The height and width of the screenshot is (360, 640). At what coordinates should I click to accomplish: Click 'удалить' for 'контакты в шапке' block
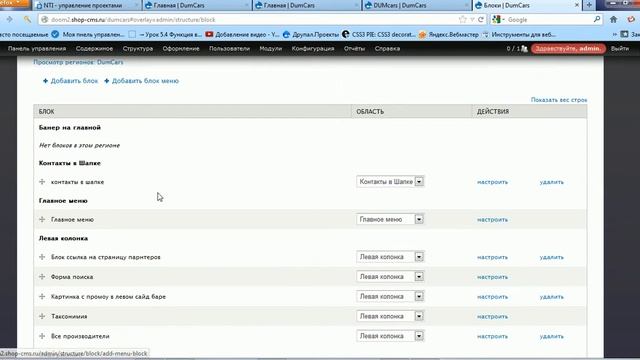pos(551,182)
